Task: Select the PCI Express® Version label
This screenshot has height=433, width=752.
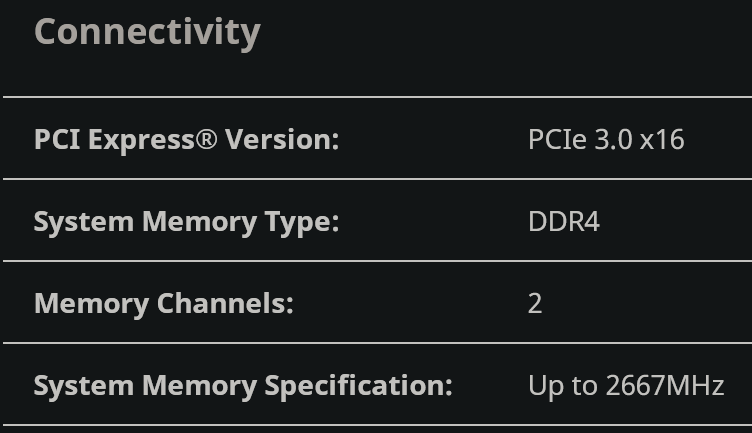Action: coord(187,140)
